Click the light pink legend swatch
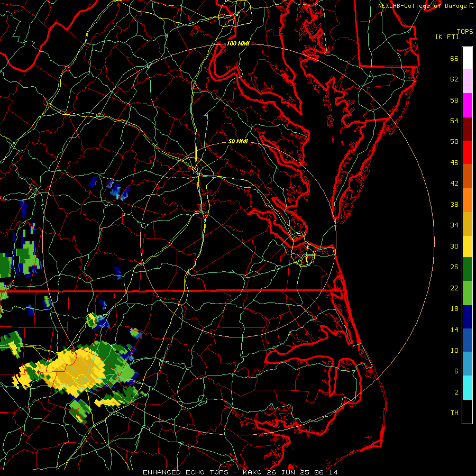476x476 pixels. (x=467, y=81)
